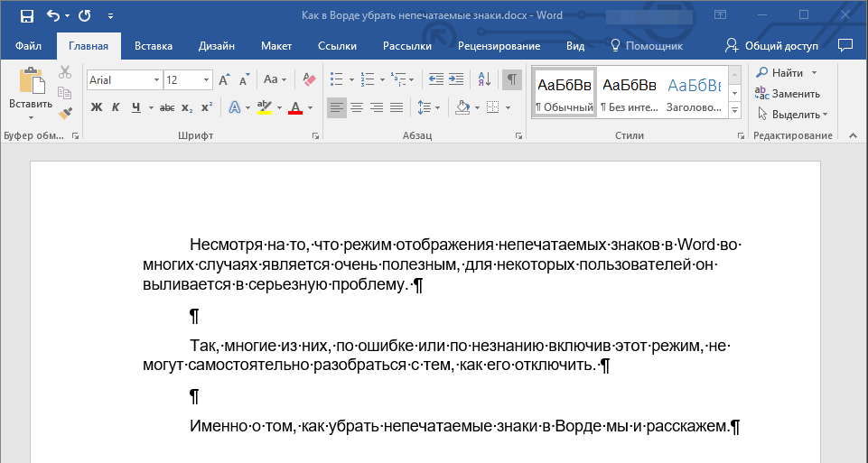Toggle bold formatting Ж
Image resolution: width=868 pixels, height=463 pixels.
click(x=97, y=107)
